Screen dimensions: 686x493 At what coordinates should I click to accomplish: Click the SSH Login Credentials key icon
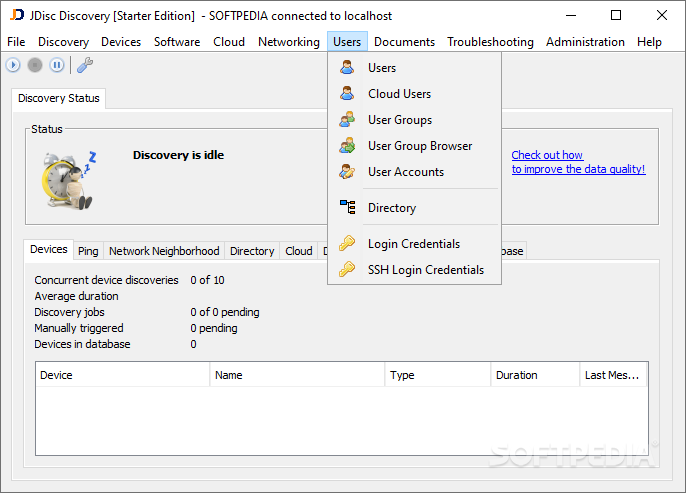point(347,269)
